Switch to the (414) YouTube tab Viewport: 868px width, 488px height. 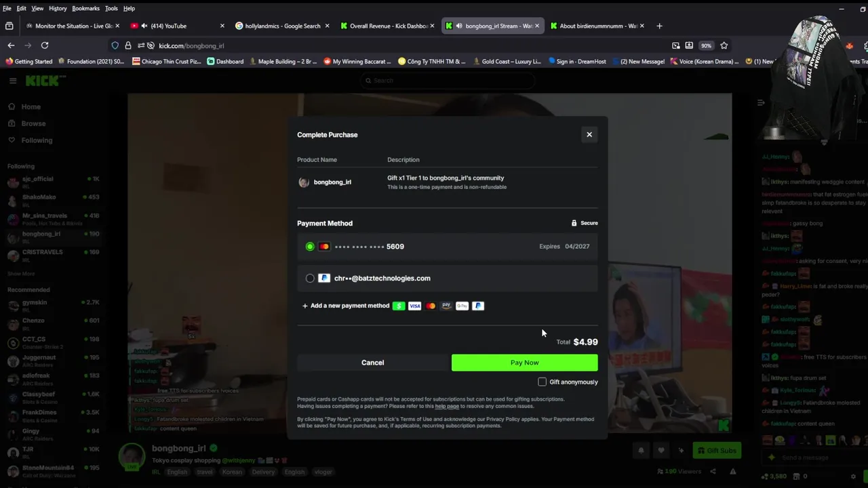pyautogui.click(x=176, y=26)
